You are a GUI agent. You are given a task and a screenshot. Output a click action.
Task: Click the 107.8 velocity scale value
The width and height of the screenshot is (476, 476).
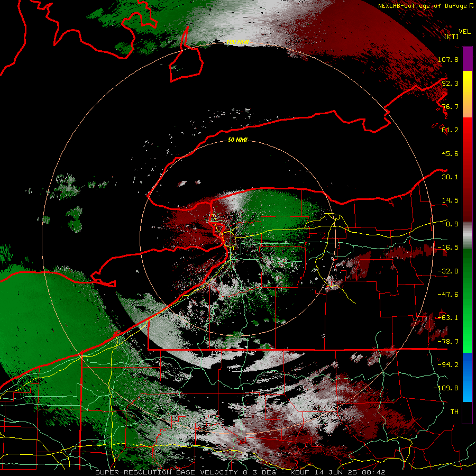tap(448, 59)
